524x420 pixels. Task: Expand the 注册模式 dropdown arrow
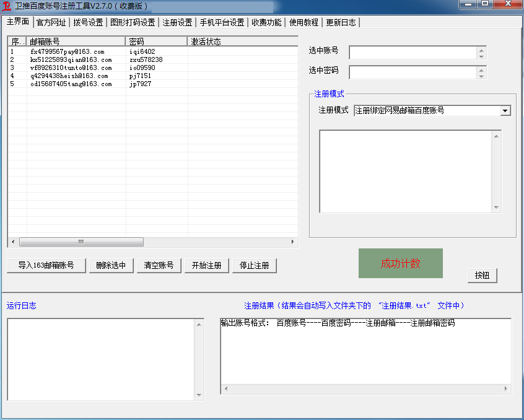point(505,111)
